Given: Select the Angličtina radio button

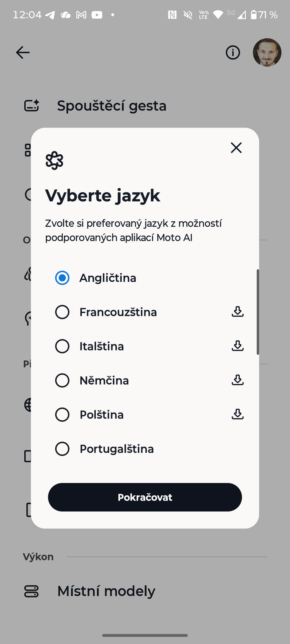Looking at the screenshot, I should coord(62,278).
